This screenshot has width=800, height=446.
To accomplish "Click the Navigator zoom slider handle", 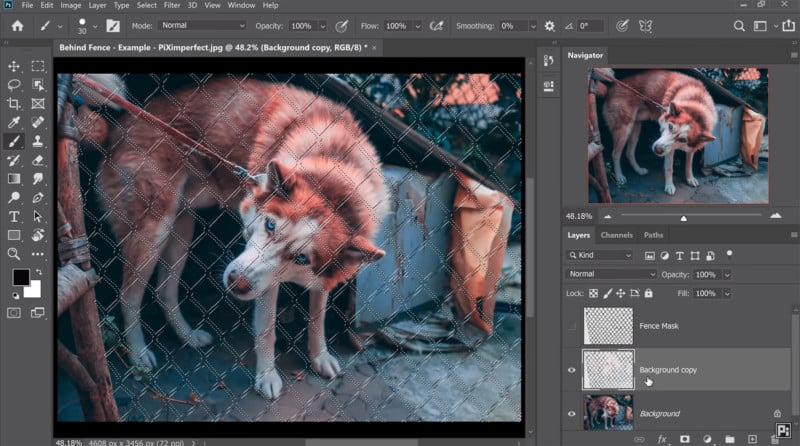I will [683, 218].
